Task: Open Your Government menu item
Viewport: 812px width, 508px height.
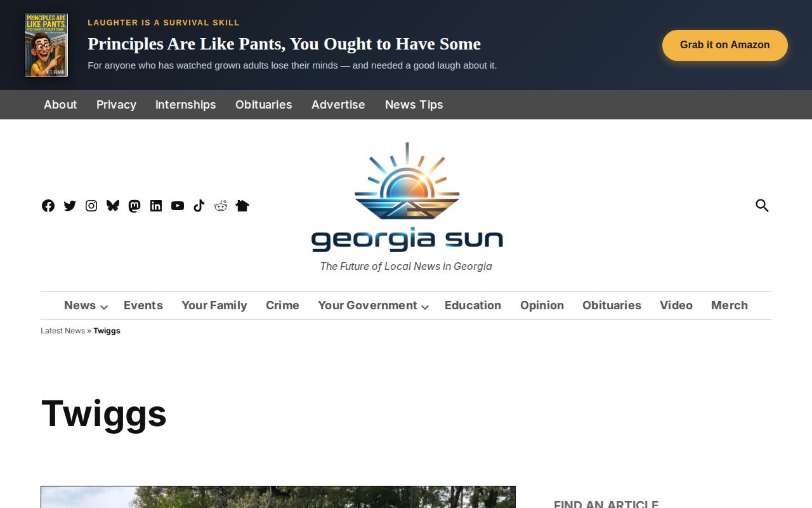Action: click(x=367, y=305)
